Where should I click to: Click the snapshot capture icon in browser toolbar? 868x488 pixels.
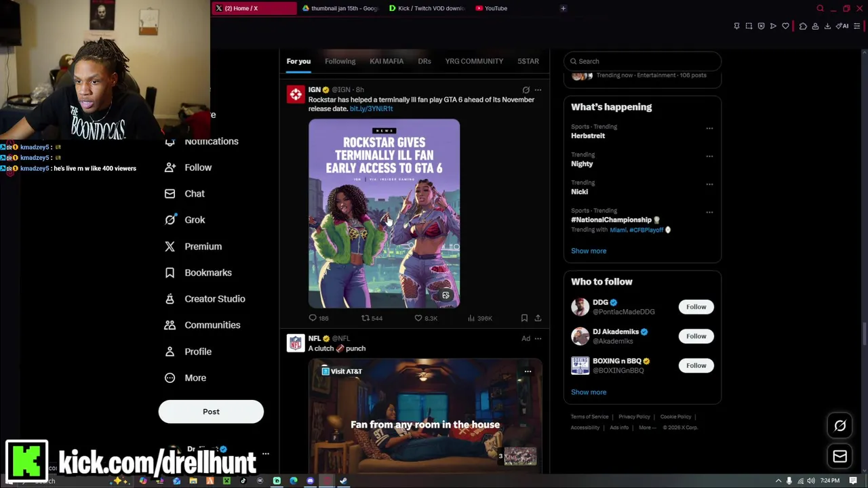[x=749, y=26]
